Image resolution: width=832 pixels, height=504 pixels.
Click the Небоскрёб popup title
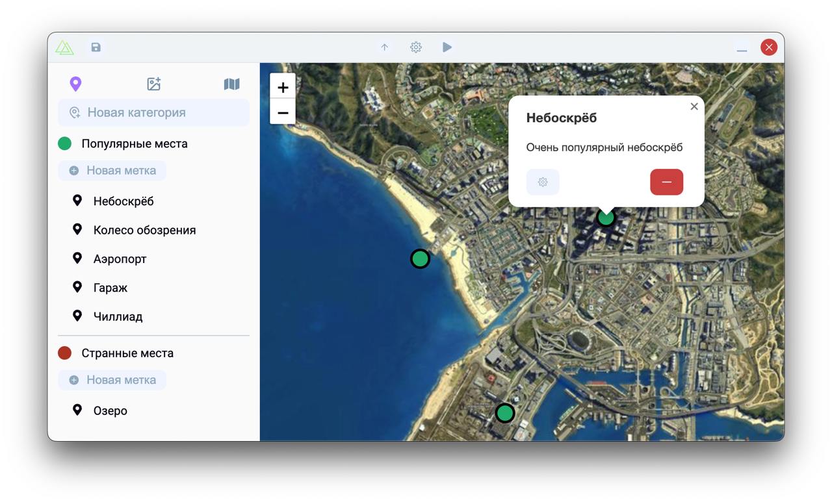[x=562, y=118]
